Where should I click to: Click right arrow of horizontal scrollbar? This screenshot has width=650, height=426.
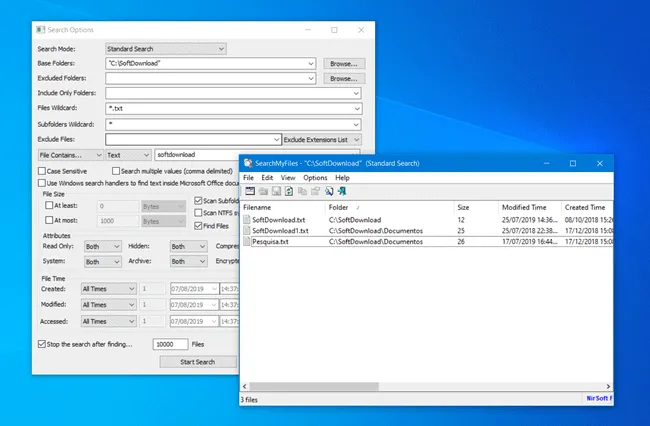608,386
